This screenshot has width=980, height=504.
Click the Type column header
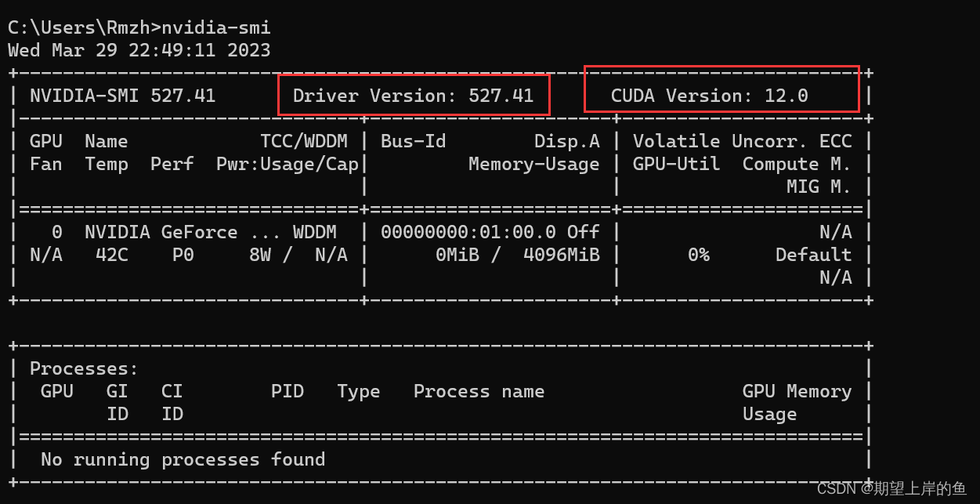click(359, 391)
